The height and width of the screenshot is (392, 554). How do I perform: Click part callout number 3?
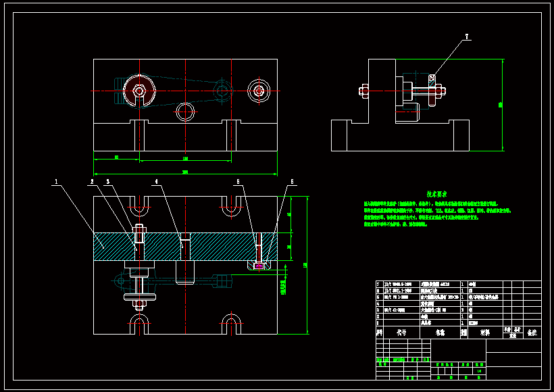tap(107, 181)
